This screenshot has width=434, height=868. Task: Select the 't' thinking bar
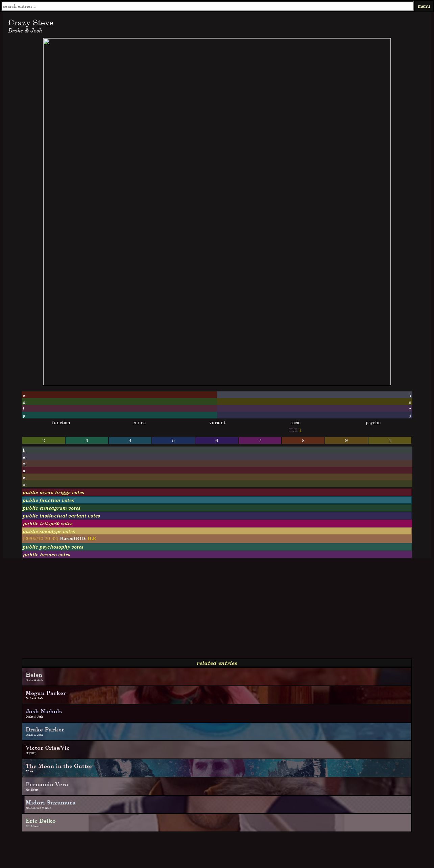pos(315,409)
